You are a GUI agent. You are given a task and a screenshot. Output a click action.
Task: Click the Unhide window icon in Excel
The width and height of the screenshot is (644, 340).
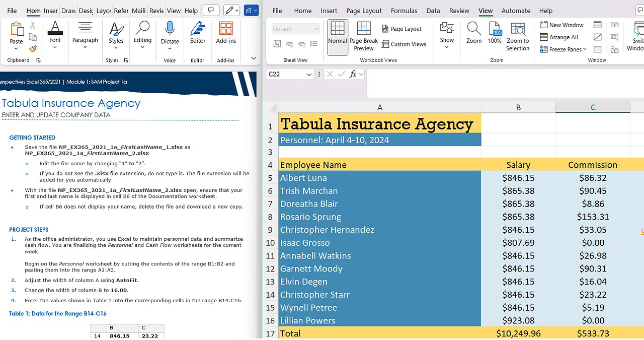(598, 49)
